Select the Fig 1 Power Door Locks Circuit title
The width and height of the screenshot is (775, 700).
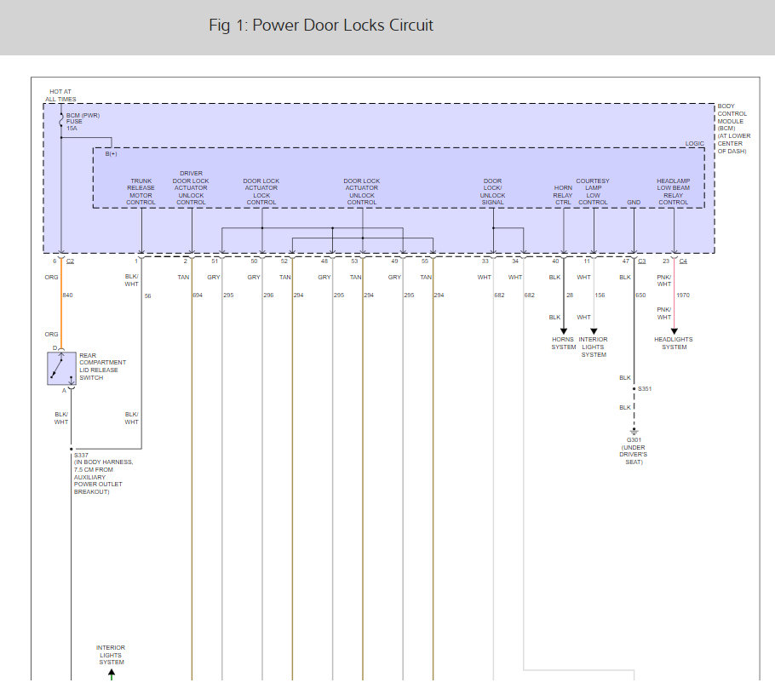321,26
